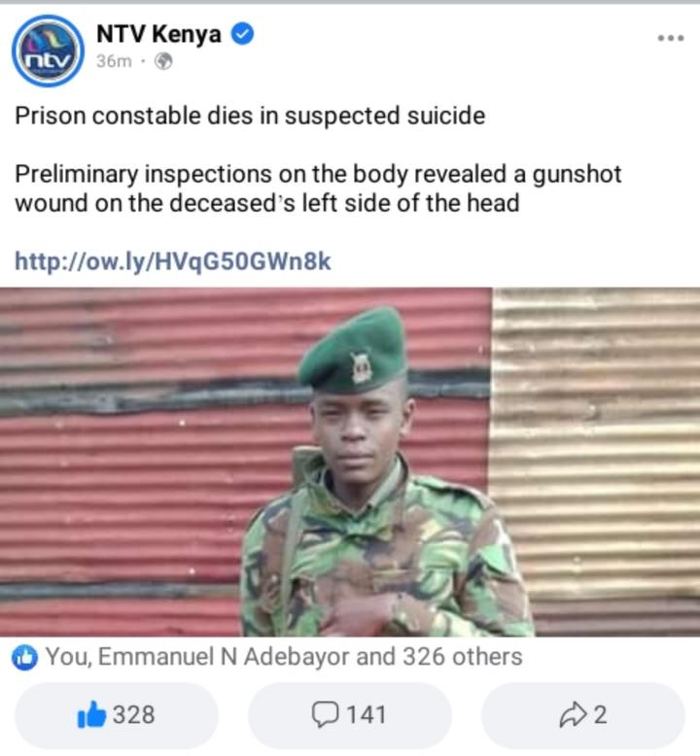Viewport: 700px width, 756px height.
Task: Open the prison constable photo
Action: 350,462
